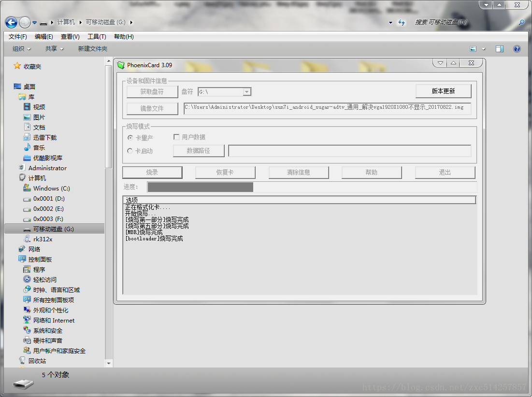Click the search magnifier icon

coord(521,22)
